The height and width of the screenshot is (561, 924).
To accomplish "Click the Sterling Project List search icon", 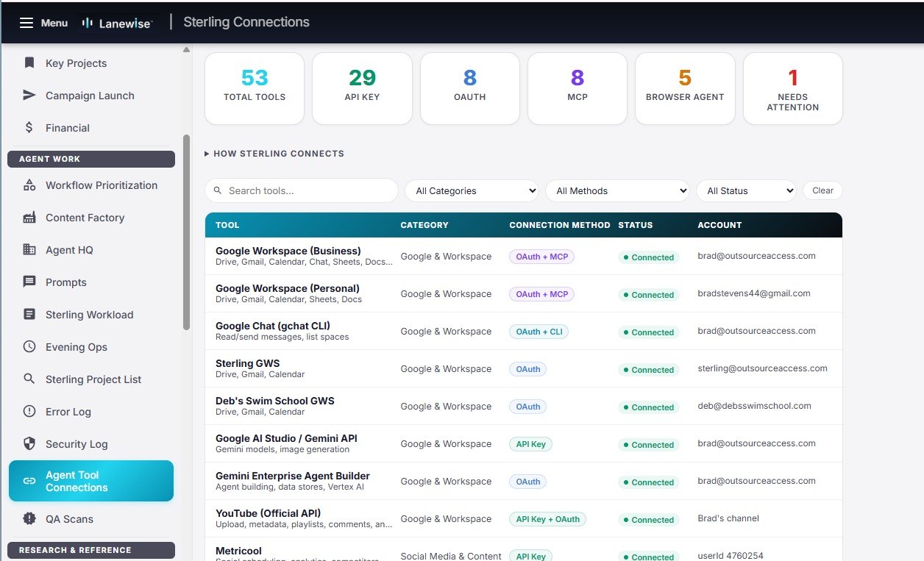I will tap(29, 379).
